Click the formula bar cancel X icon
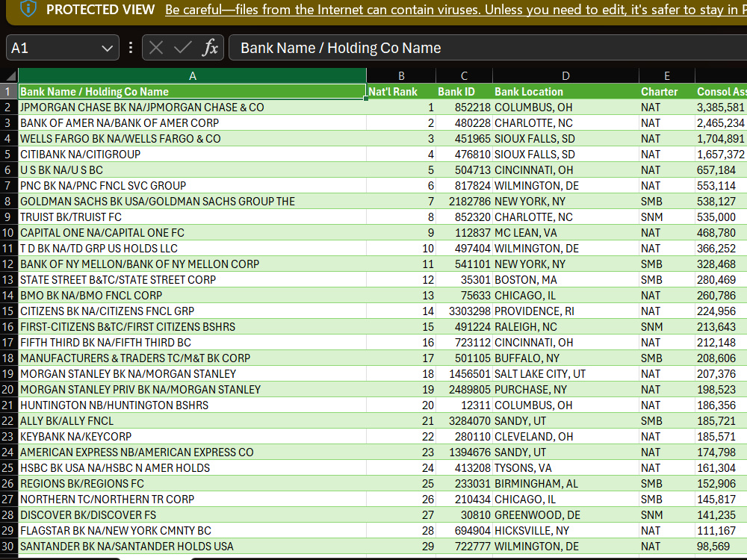This screenshot has height=560, width=747. tap(156, 48)
